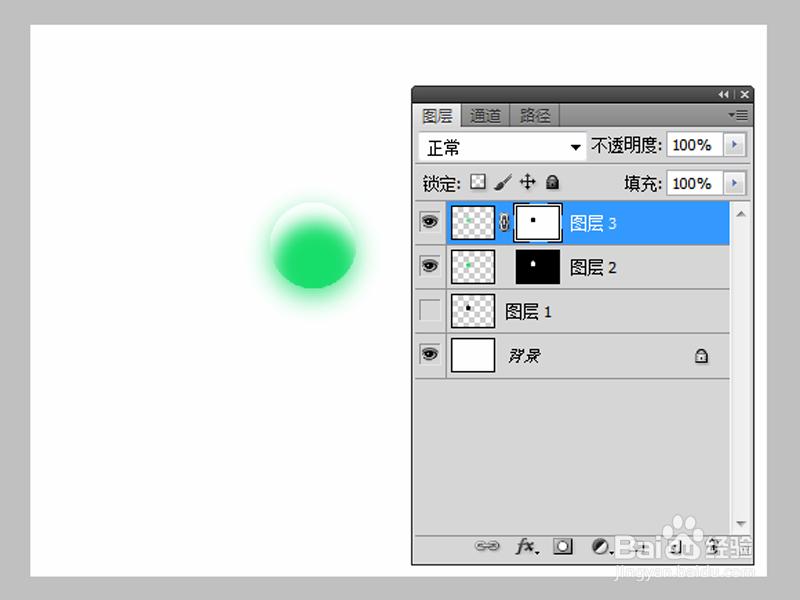This screenshot has height=600, width=800.
Task: Add a layer mask using the mask icon
Action: pyautogui.click(x=563, y=546)
